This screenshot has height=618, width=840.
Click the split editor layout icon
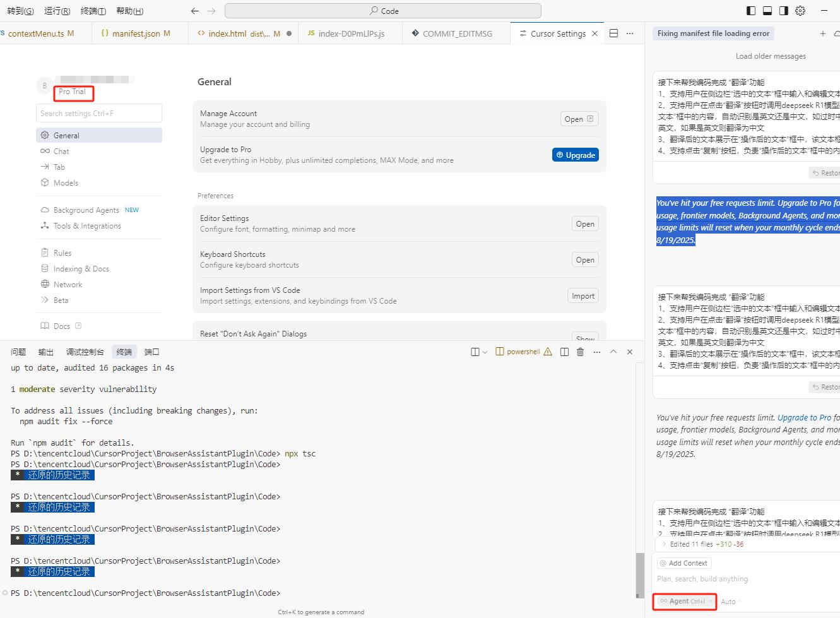[x=613, y=33]
